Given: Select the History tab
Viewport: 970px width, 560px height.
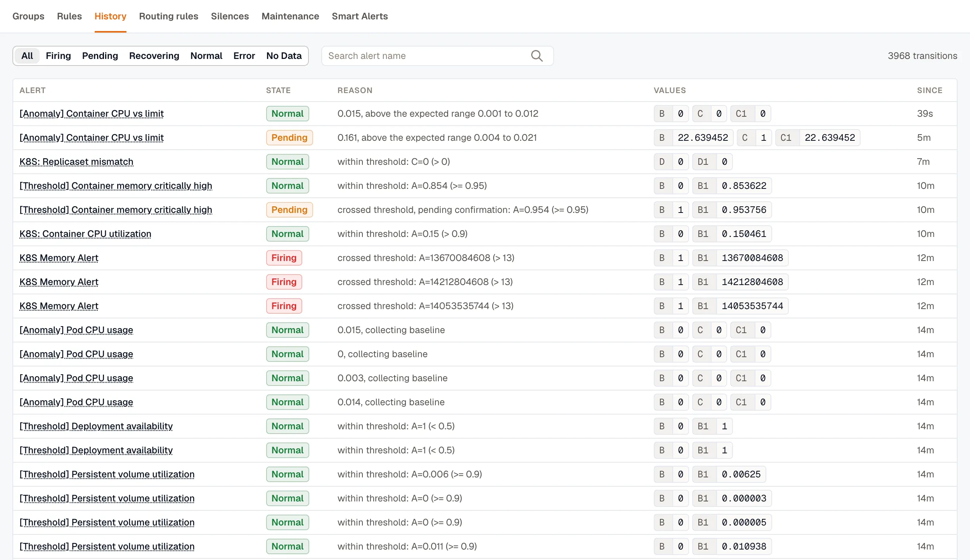Looking at the screenshot, I should pyautogui.click(x=111, y=16).
